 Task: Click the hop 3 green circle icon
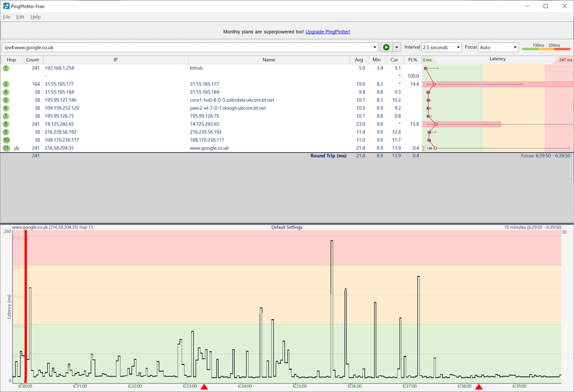(6, 84)
